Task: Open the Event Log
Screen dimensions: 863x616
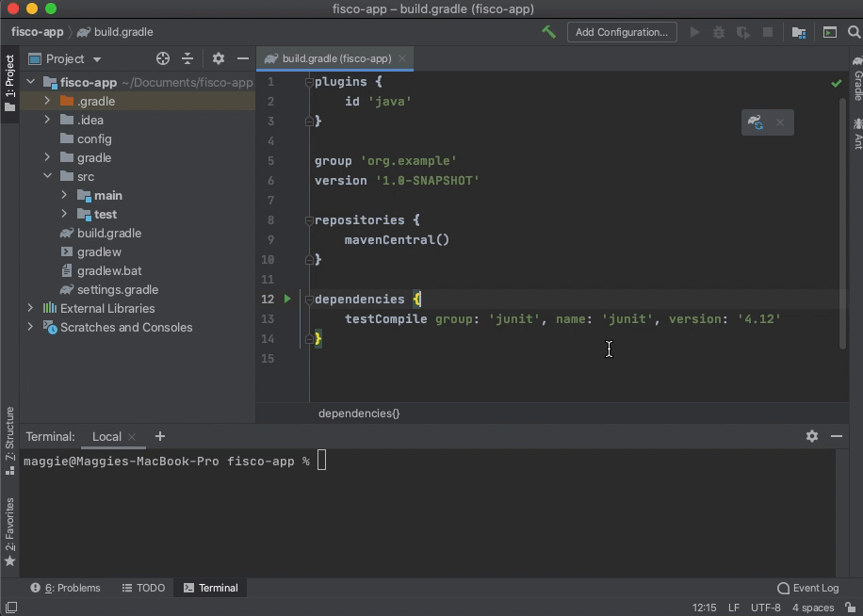Action: pos(808,588)
